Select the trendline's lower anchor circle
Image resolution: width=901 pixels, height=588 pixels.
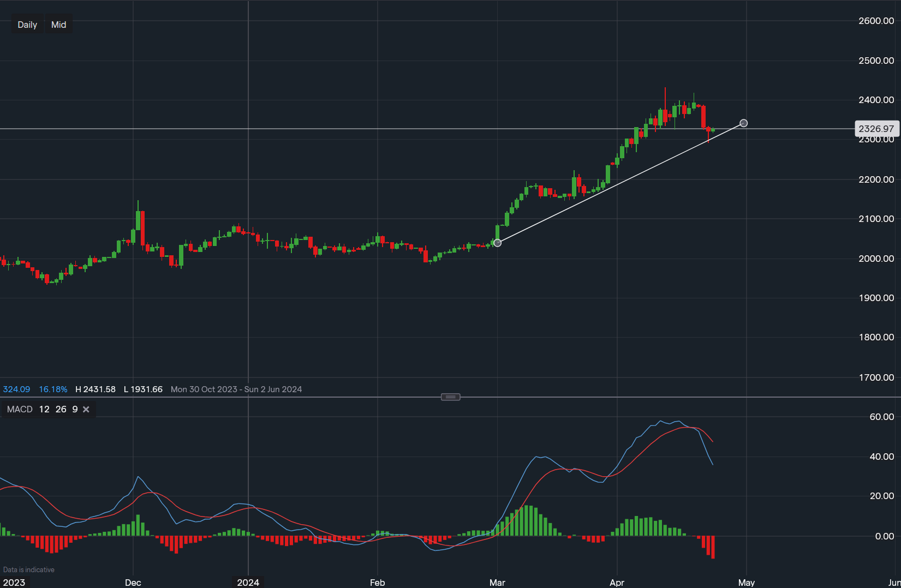(x=498, y=243)
